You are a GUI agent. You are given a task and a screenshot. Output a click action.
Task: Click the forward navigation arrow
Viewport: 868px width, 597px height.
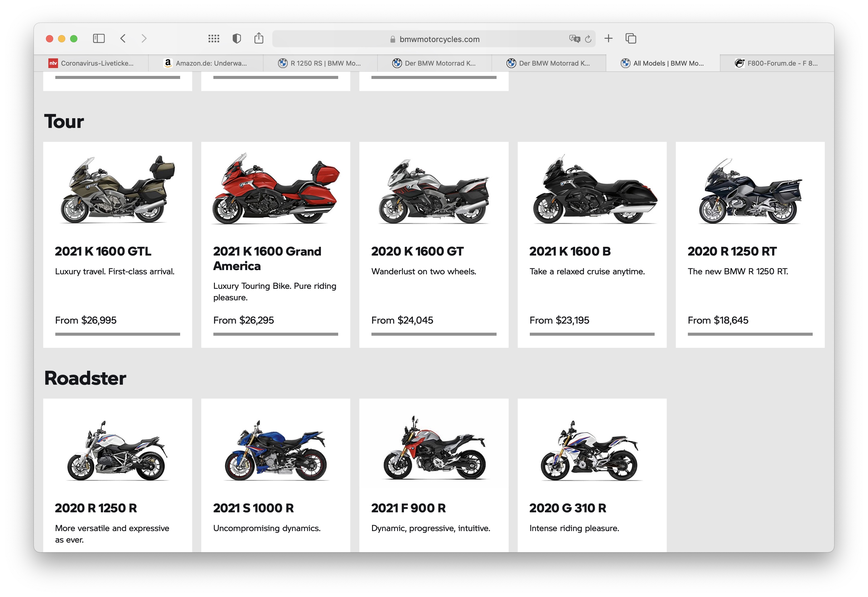tap(144, 38)
